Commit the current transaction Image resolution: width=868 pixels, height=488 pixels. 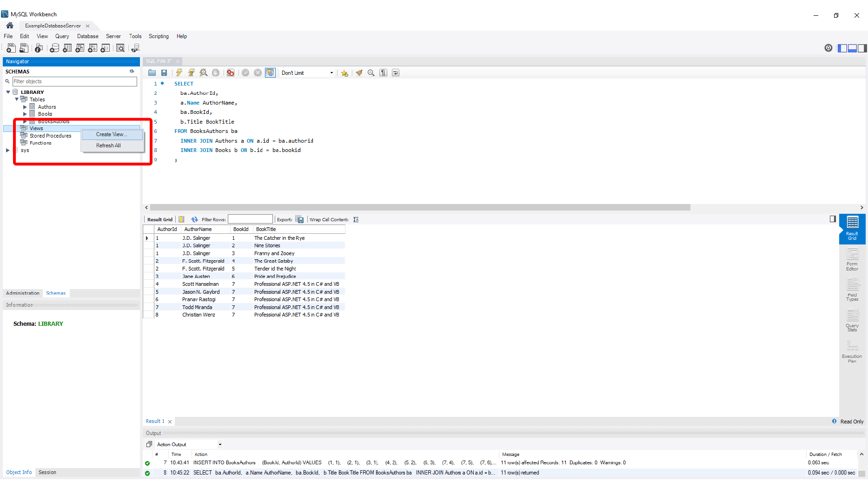pos(245,73)
